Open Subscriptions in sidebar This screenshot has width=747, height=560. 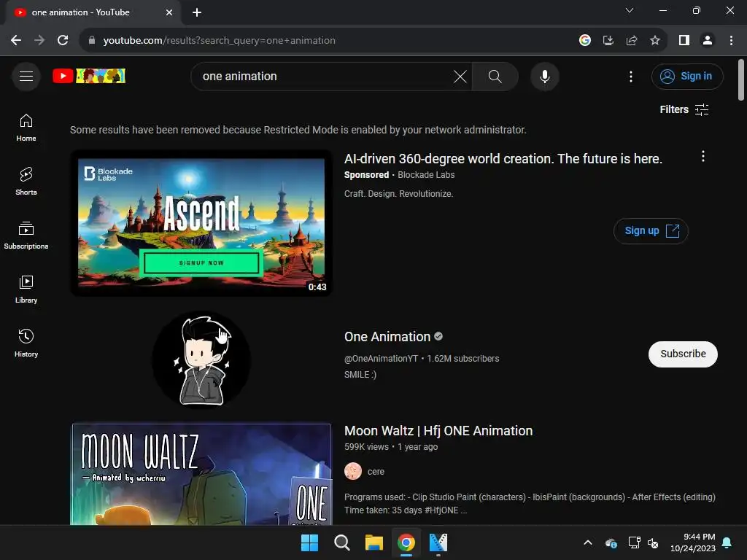(26, 236)
